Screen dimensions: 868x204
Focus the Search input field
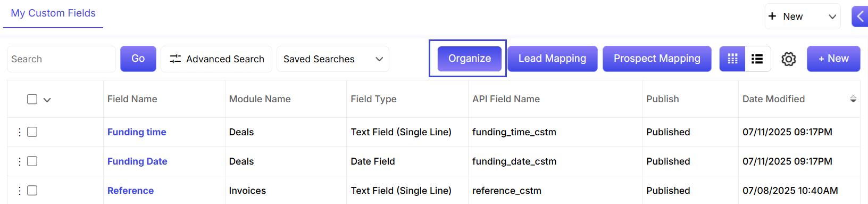tap(61, 59)
